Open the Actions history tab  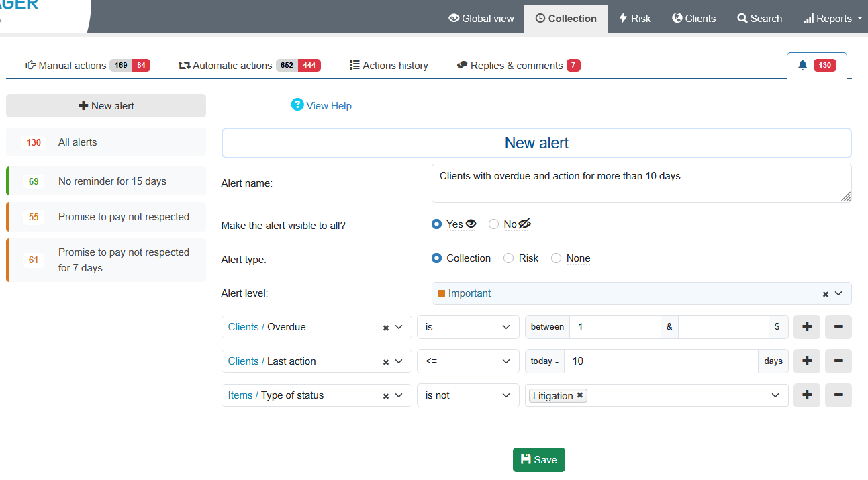[389, 66]
